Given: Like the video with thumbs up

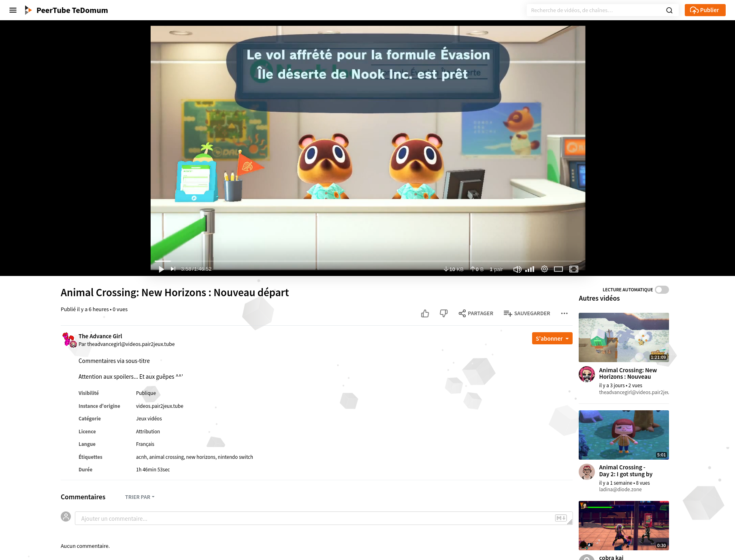Looking at the screenshot, I should 425,314.
